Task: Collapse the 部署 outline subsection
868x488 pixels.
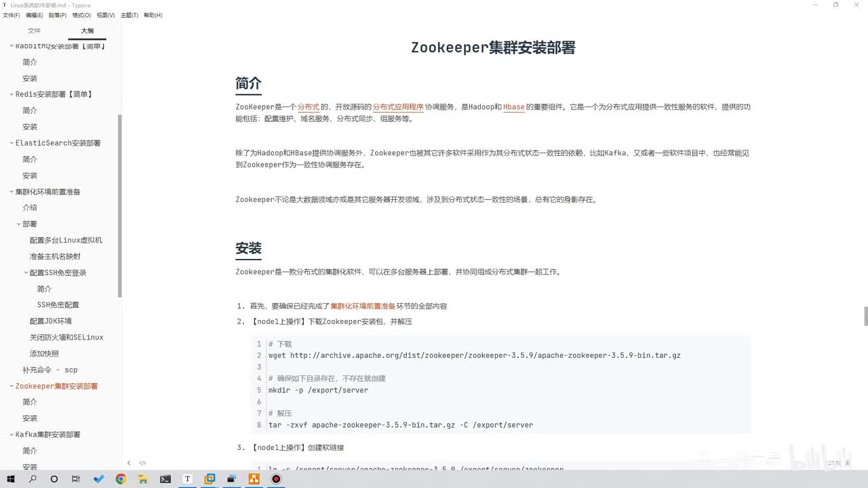Action: 18,224
